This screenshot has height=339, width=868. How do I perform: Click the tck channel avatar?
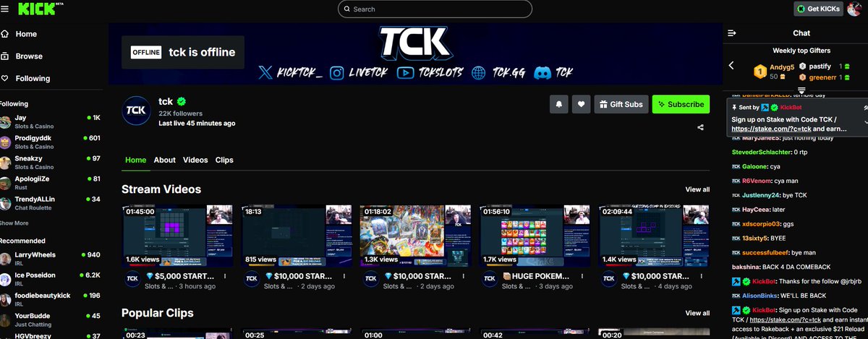click(136, 110)
